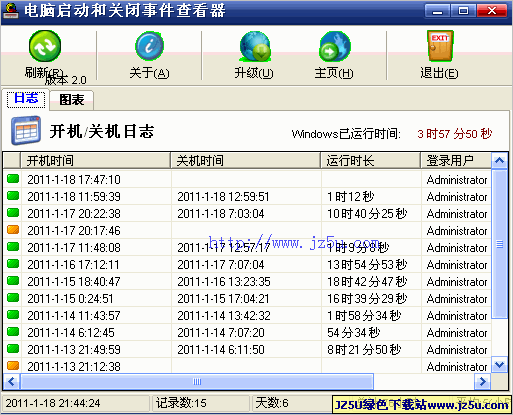Click green status icon for 2011-1-17 11:48:08
513x415 pixels.
pos(13,247)
